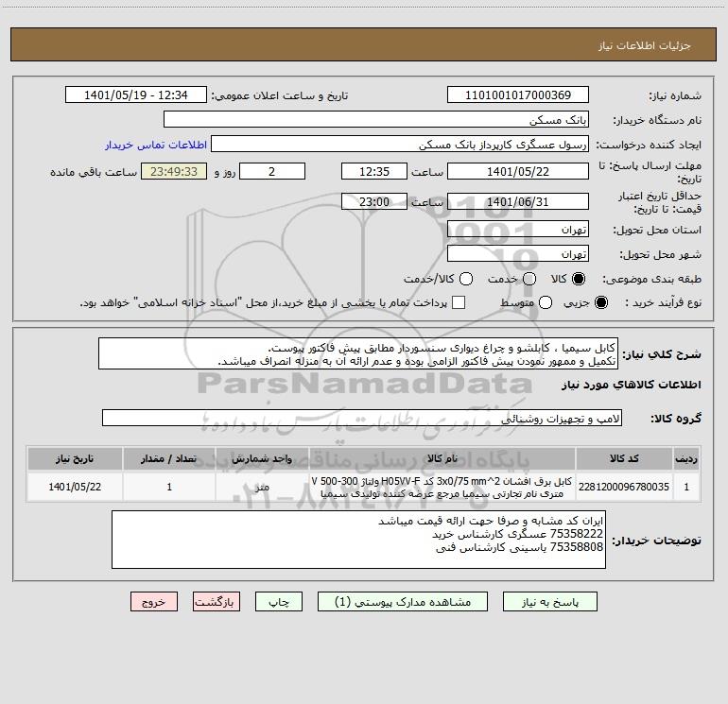Select the کالا radio button
The height and width of the screenshot is (704, 728).
579,279
